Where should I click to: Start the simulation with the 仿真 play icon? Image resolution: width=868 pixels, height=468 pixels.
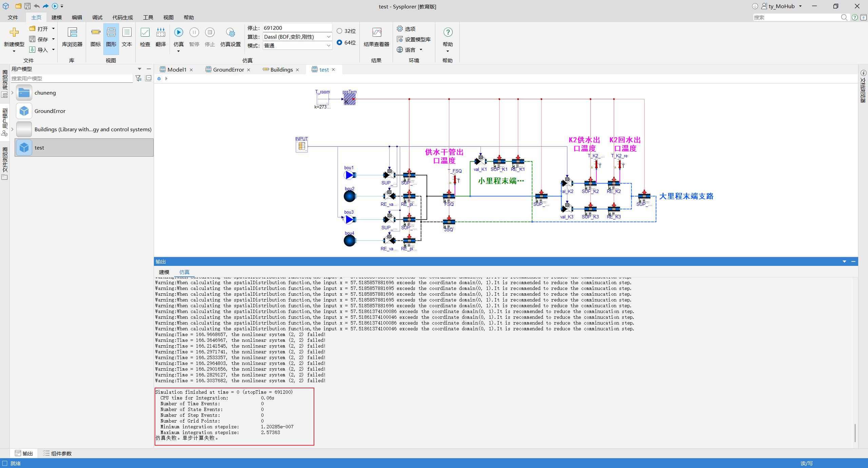pyautogui.click(x=178, y=37)
